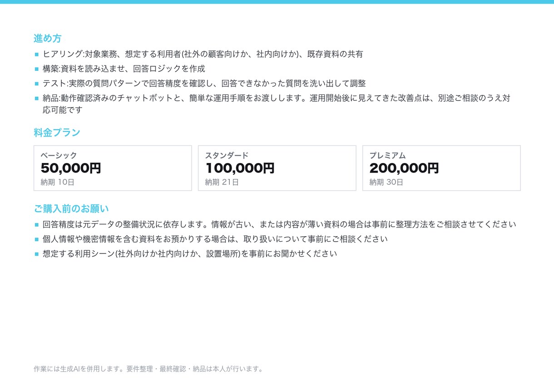The width and height of the screenshot is (554, 392).
Task: Click the delivery text "納期 30日"
Action: tap(386, 182)
